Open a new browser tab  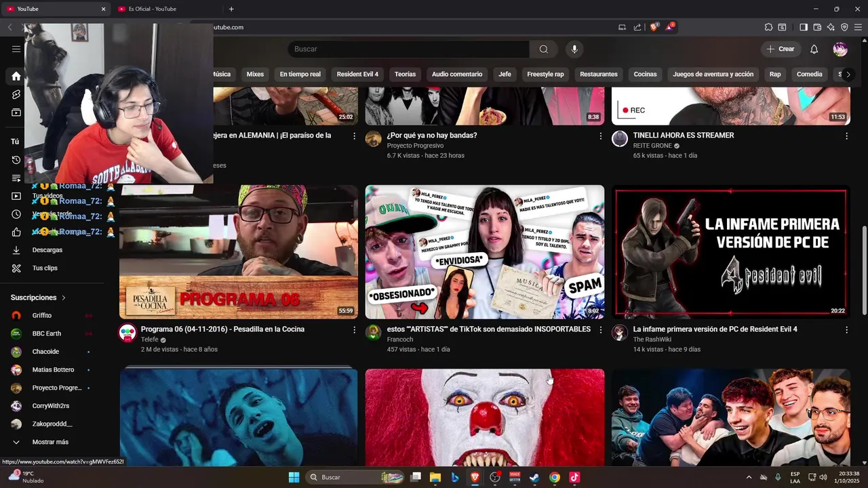pos(231,9)
